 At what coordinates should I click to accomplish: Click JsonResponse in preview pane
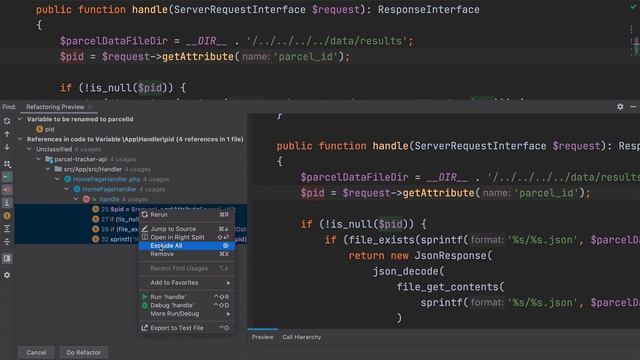[451, 256]
